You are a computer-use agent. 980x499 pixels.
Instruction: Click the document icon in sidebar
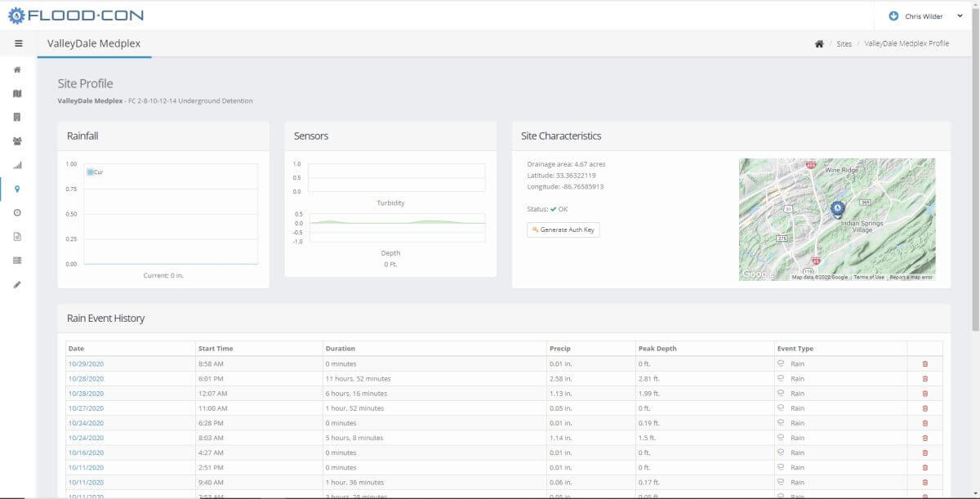[x=17, y=237]
